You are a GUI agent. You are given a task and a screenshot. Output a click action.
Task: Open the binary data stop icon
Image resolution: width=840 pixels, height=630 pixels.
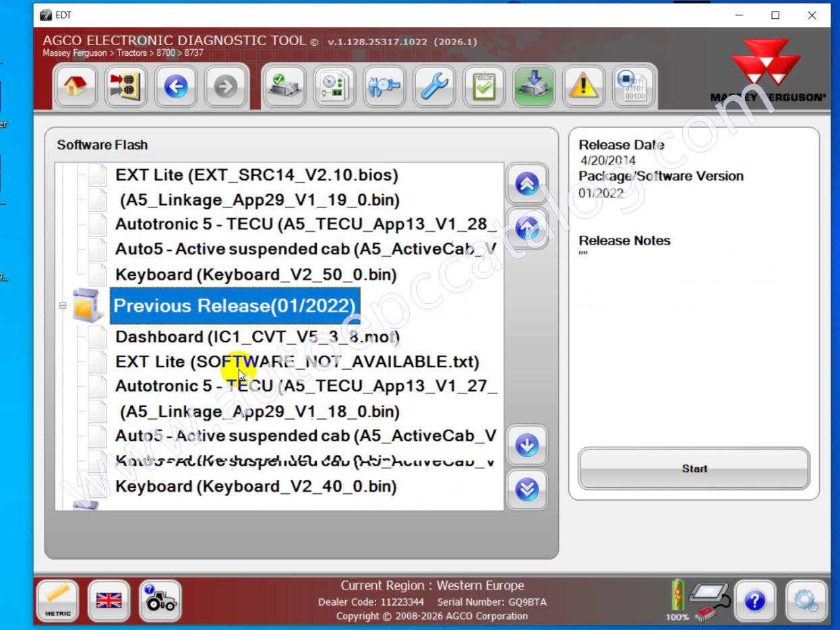(x=633, y=86)
